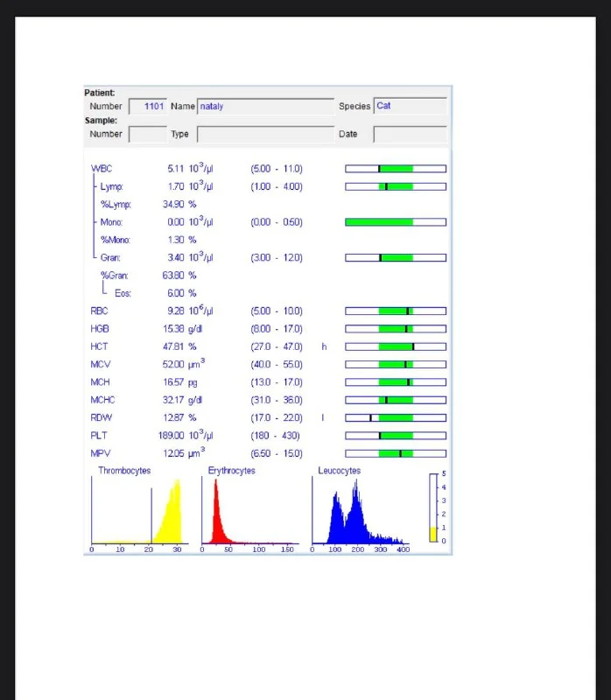
Task: Click the Mono fully green range bar
Action: 396,222
